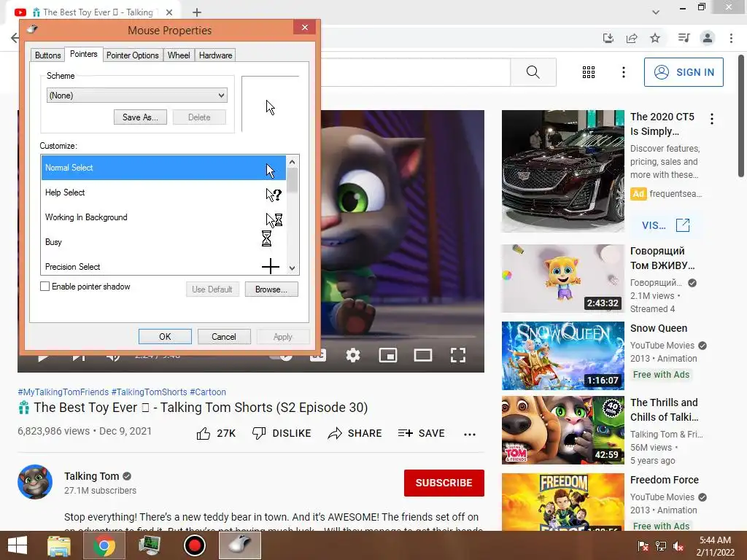Share the video via SHARE button
This screenshot has height=560, width=747.
point(355,433)
